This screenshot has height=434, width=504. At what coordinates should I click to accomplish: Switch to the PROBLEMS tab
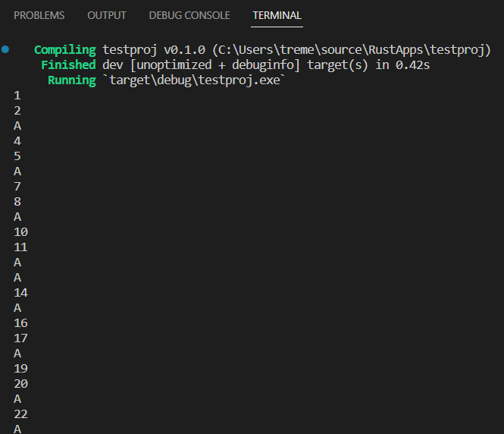click(x=39, y=15)
